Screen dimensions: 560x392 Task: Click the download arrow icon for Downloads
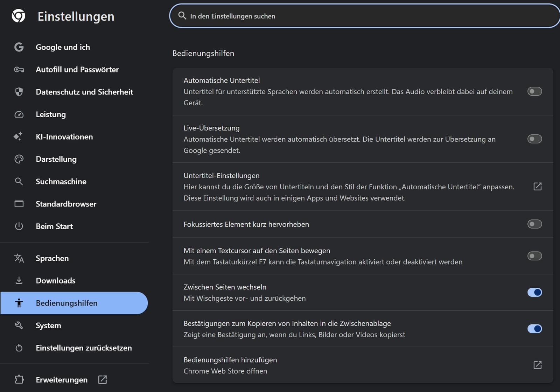tap(19, 280)
